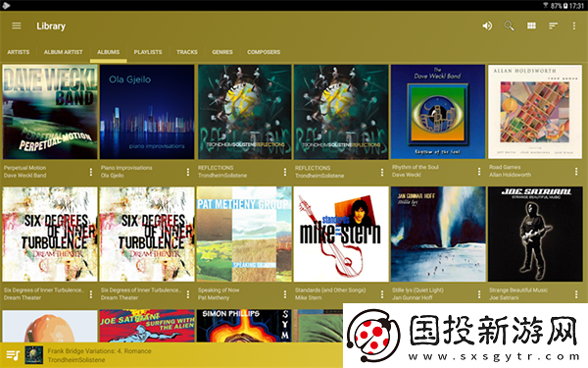Switch to the Composers tab

click(264, 52)
